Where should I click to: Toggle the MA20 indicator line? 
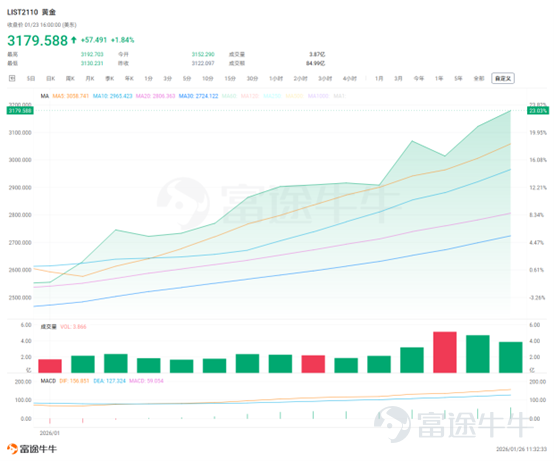click(x=155, y=96)
